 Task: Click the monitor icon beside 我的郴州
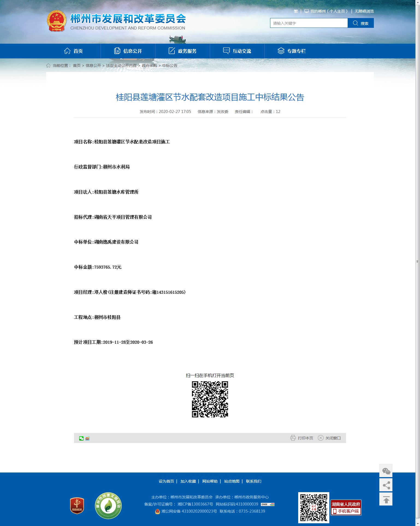click(x=307, y=11)
